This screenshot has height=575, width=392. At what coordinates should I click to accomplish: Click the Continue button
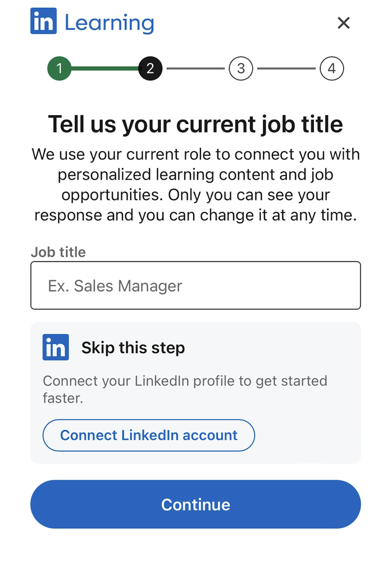click(x=195, y=504)
